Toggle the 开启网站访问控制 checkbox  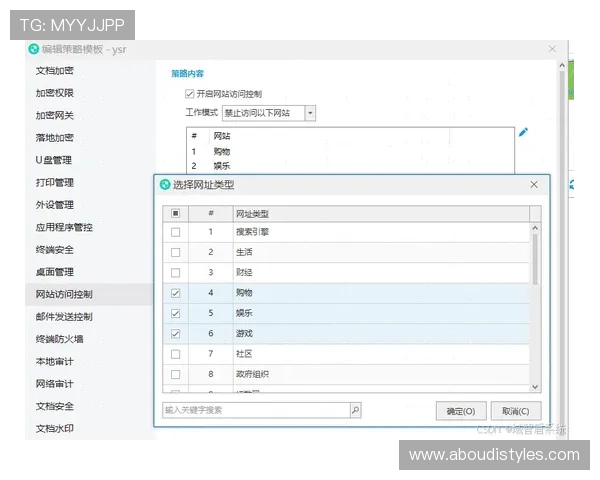[189, 94]
